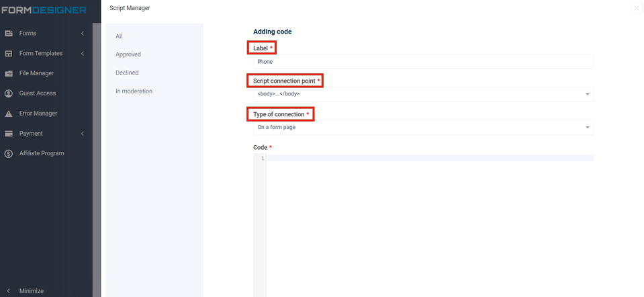Open Affiliate Program page
Screen dimensions: 644x297
click(x=42, y=153)
